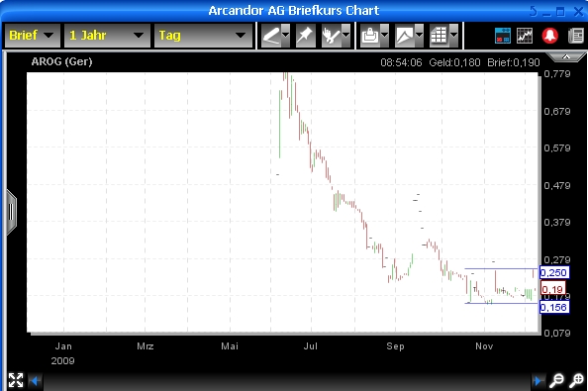The height and width of the screenshot is (391, 588).
Task: Click the Geld:0,180 quote text
Action: (454, 62)
